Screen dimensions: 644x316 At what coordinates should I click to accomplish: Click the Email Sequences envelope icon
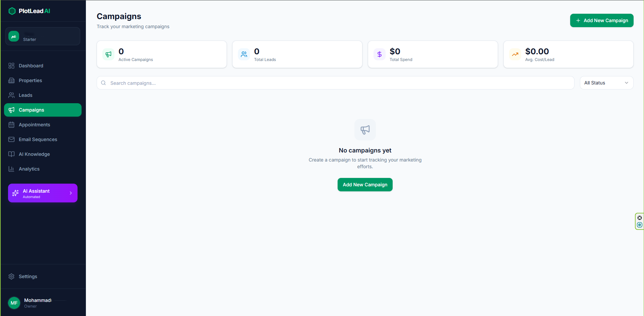[11, 139]
